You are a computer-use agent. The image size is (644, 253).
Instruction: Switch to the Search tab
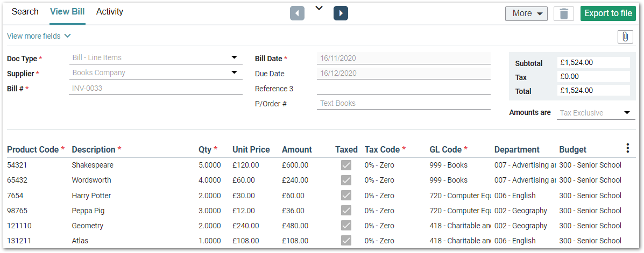tap(25, 12)
